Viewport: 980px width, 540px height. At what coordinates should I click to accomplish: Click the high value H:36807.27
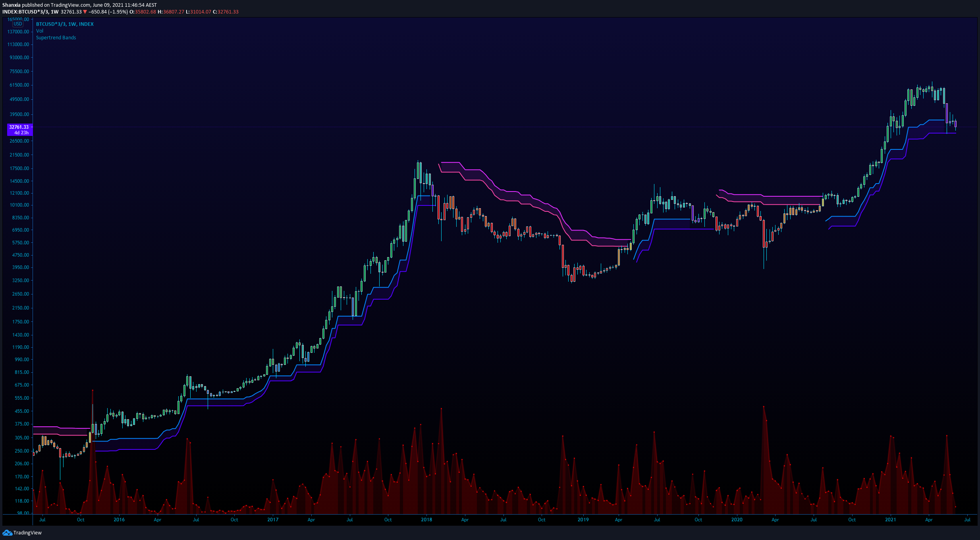(x=171, y=12)
